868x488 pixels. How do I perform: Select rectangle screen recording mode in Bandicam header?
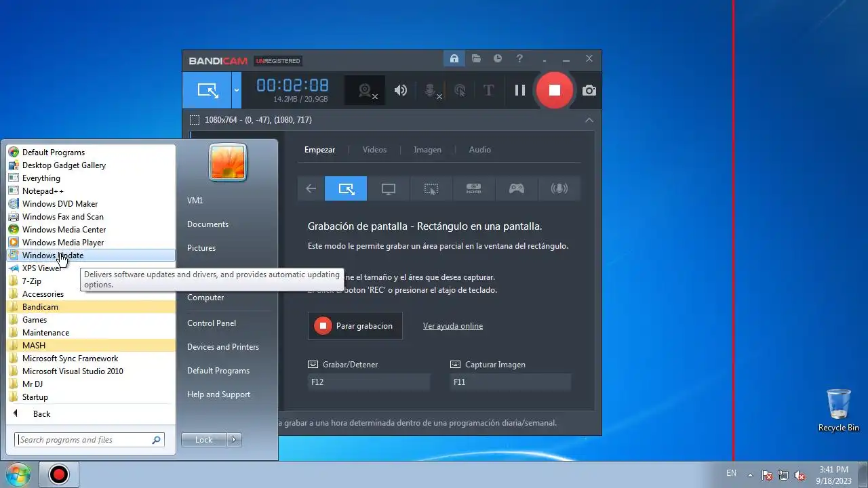[208, 90]
